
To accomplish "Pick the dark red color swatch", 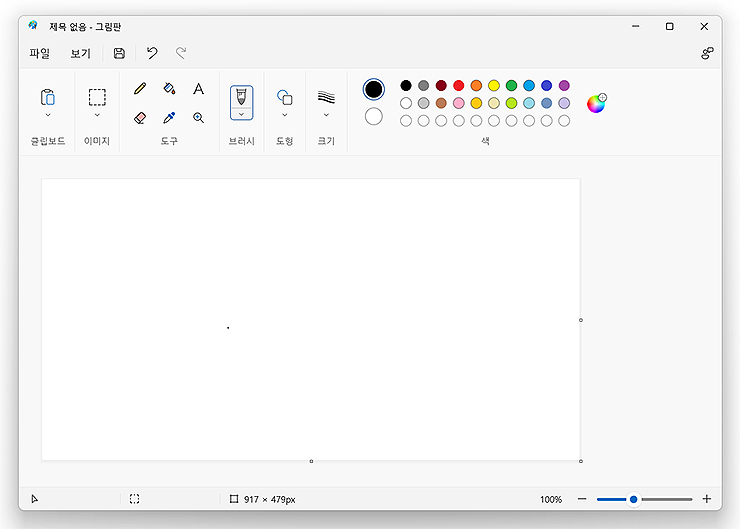I will pos(441,85).
